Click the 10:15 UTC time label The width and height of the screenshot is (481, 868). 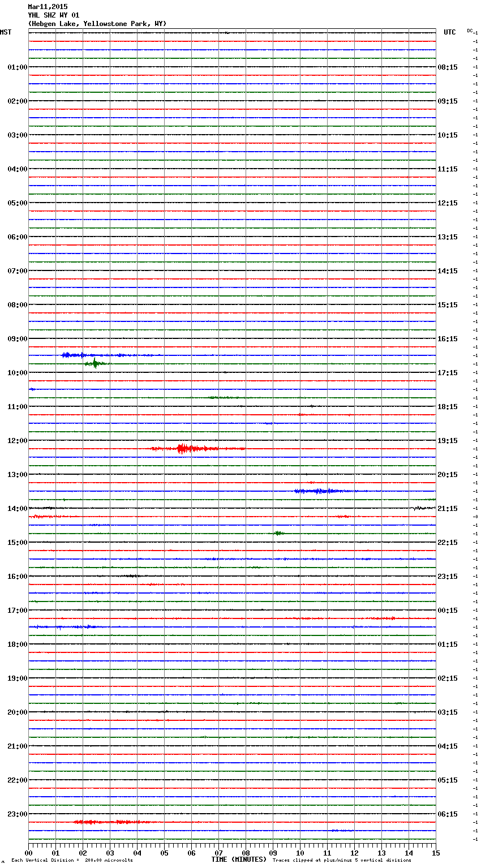tap(448, 135)
